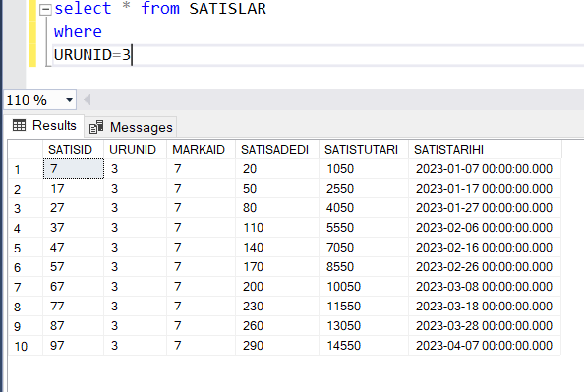Click the SATISID cell 77

(x=74, y=307)
